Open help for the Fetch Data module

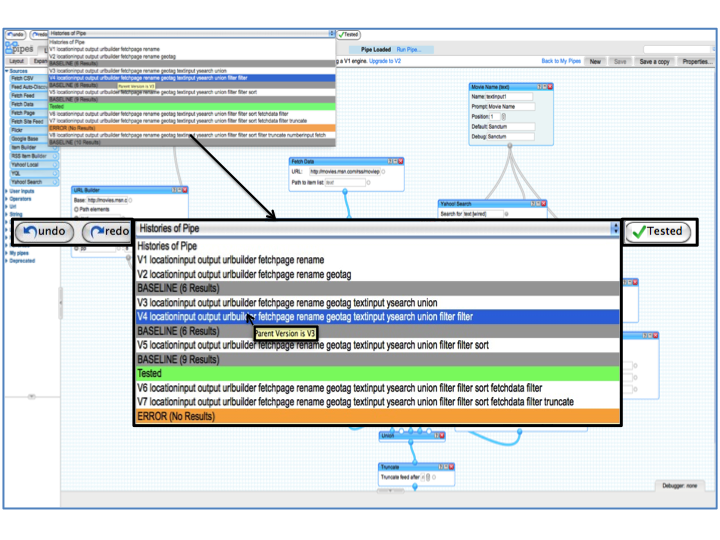390,161
